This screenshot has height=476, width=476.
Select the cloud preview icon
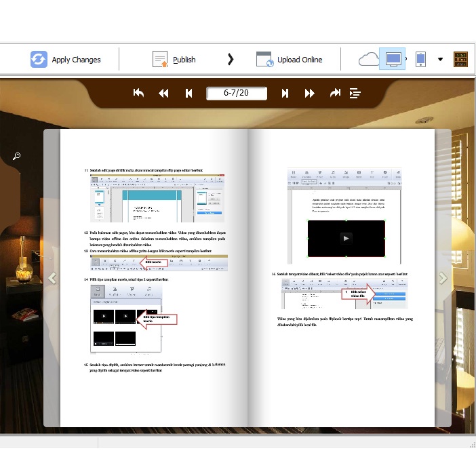point(368,59)
